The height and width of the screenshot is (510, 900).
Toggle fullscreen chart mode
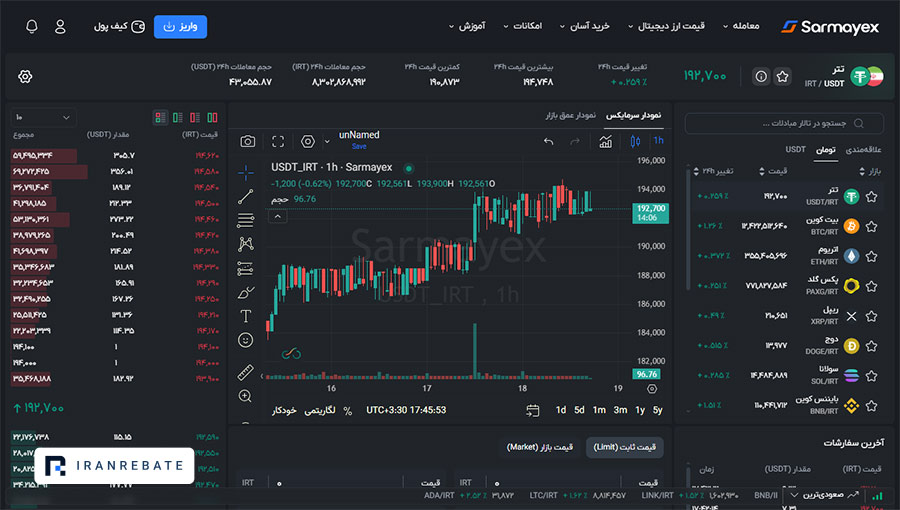278,141
